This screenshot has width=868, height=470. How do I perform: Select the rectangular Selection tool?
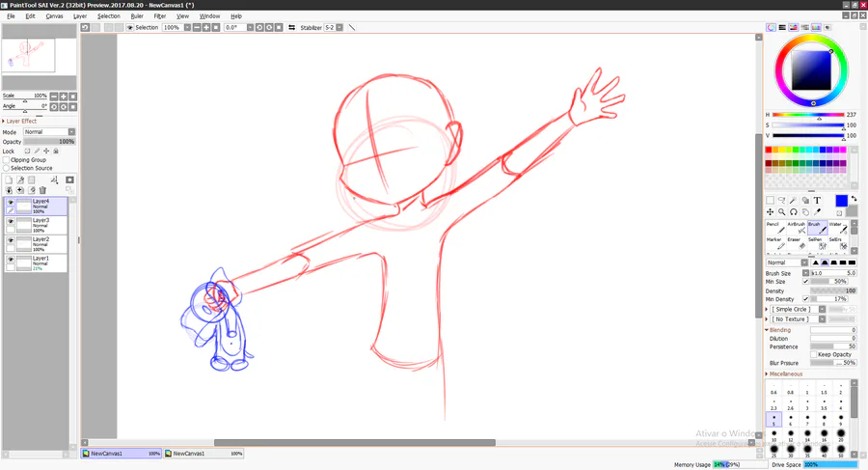pyautogui.click(x=770, y=200)
